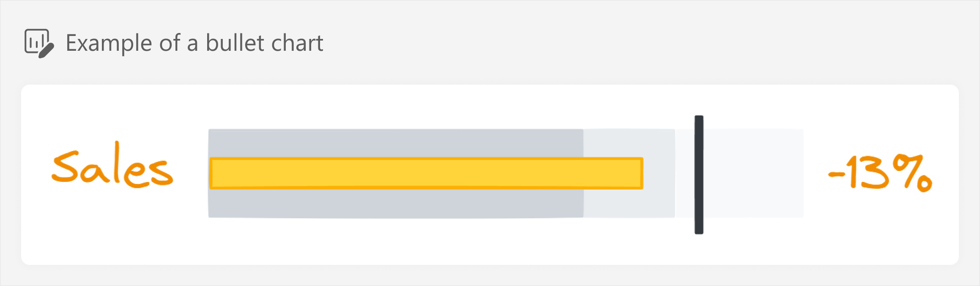Screen dimensions: 980x286
Task: Click the handwritten "Sales" label
Action: click(x=112, y=165)
